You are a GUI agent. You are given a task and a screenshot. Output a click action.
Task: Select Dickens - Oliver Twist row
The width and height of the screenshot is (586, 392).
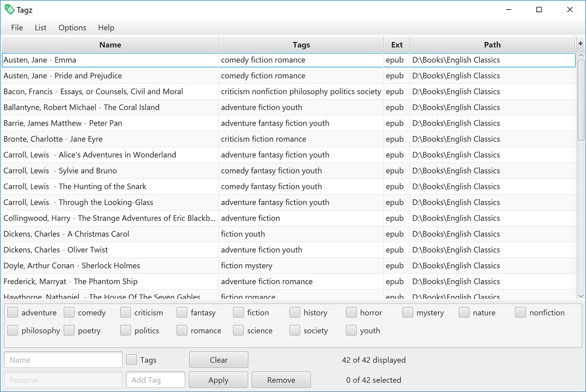click(288, 250)
